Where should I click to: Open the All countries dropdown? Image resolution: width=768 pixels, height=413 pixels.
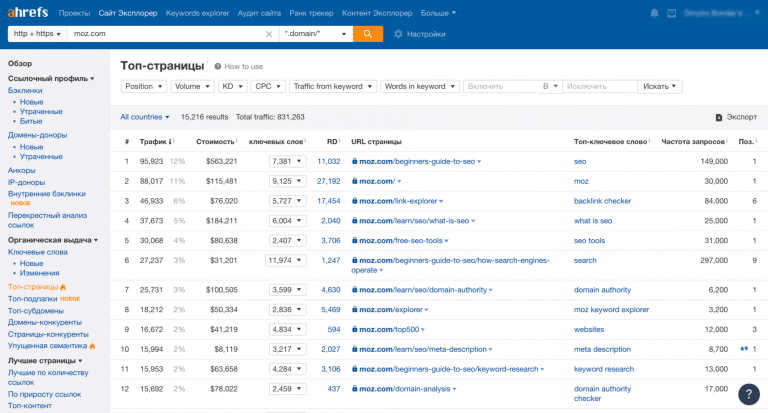[145, 117]
